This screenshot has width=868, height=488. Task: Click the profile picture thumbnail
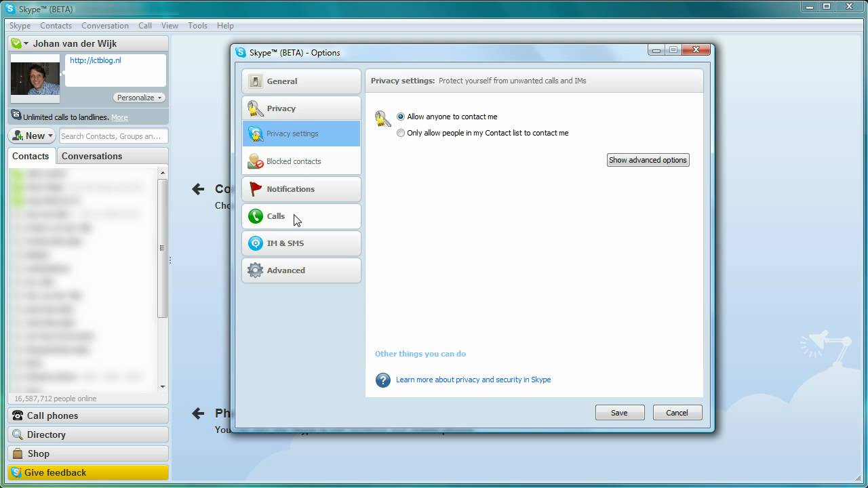(35, 79)
